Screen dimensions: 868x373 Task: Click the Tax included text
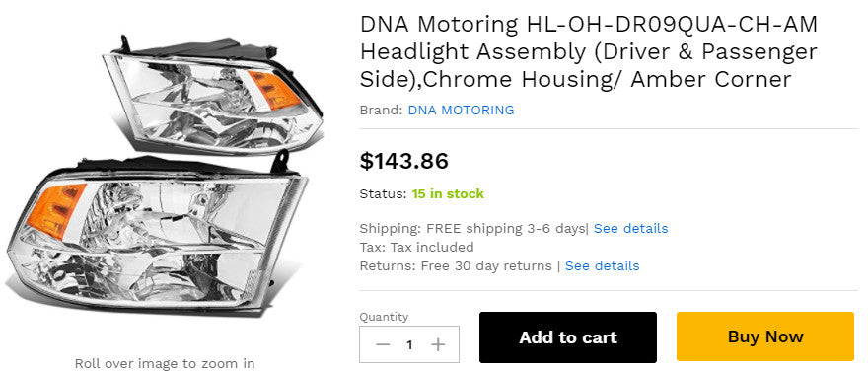point(432,248)
